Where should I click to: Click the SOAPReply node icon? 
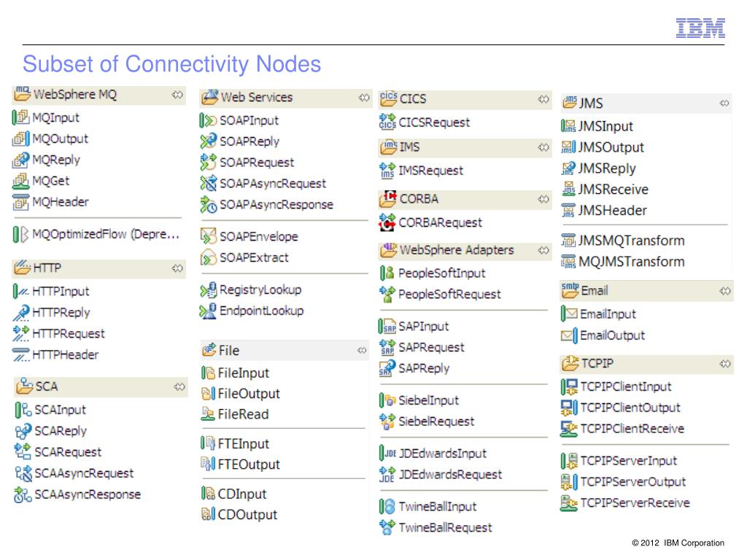pyautogui.click(x=208, y=141)
